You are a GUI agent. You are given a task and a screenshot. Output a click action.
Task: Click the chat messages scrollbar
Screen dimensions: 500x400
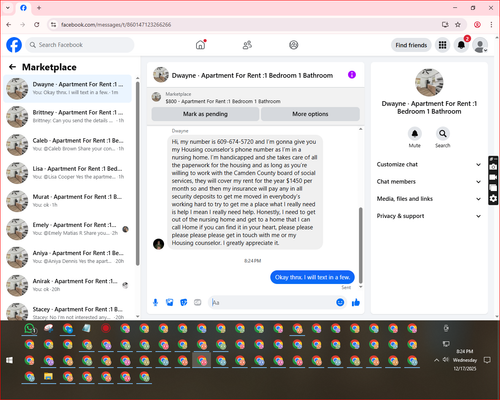pos(360,245)
